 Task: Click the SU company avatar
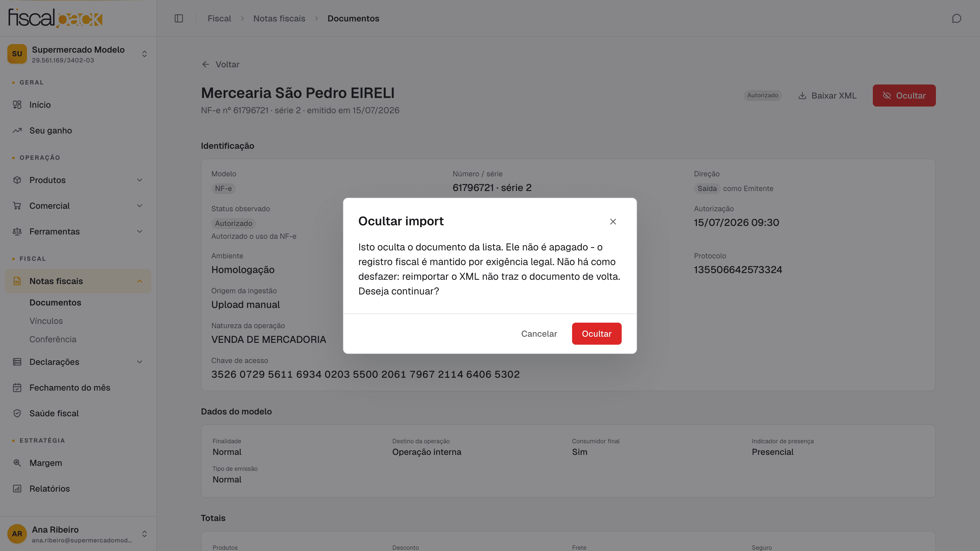(x=17, y=54)
